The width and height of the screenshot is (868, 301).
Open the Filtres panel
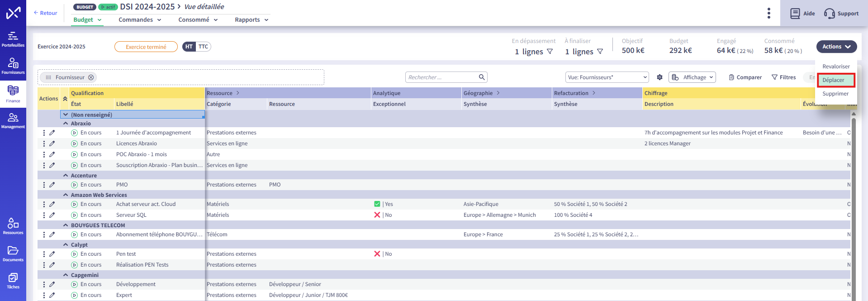click(784, 77)
